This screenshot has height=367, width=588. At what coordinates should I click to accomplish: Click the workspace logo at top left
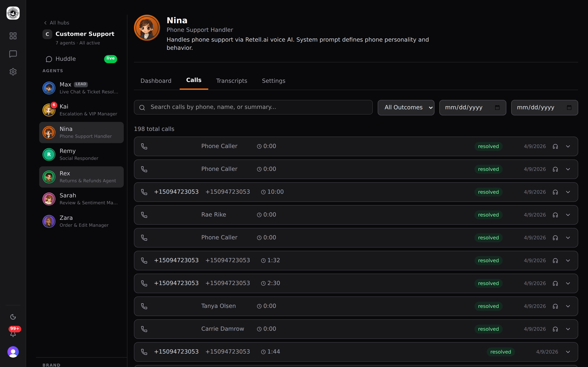click(x=13, y=13)
